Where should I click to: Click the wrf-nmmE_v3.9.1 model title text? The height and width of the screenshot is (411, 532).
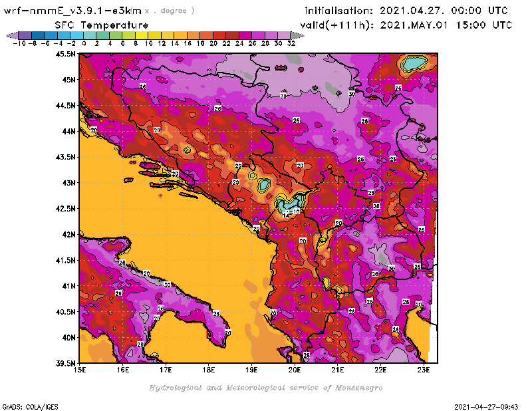pos(72,11)
